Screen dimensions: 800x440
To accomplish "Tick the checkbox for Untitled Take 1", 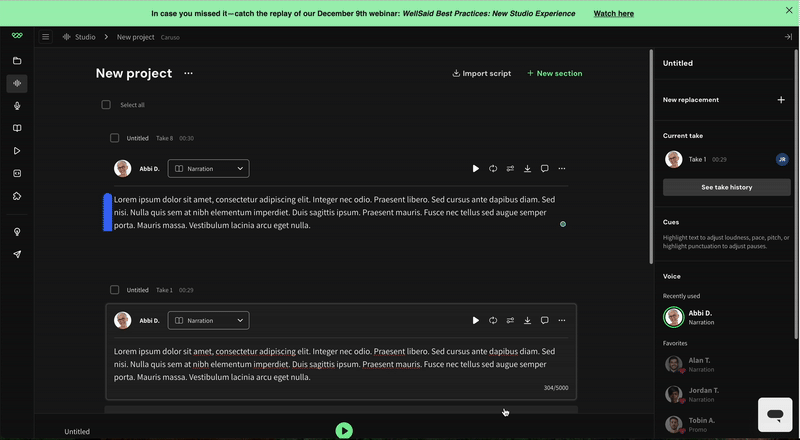I will point(115,290).
